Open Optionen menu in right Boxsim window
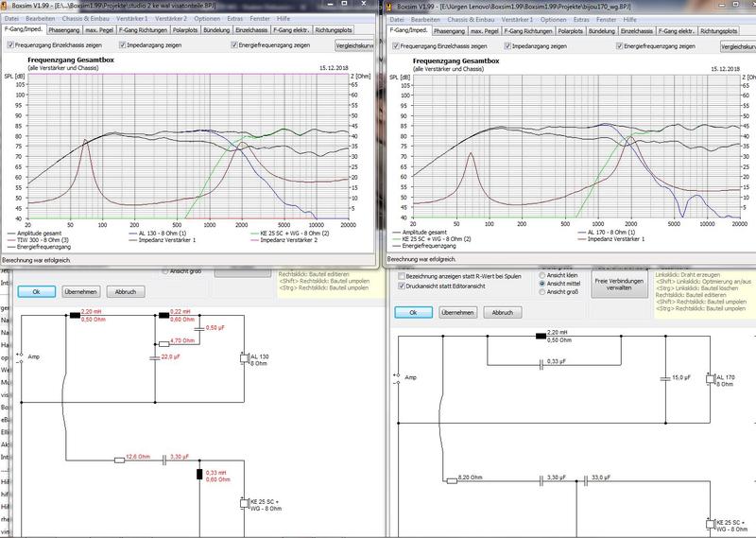The height and width of the screenshot is (538, 756). 554,19
